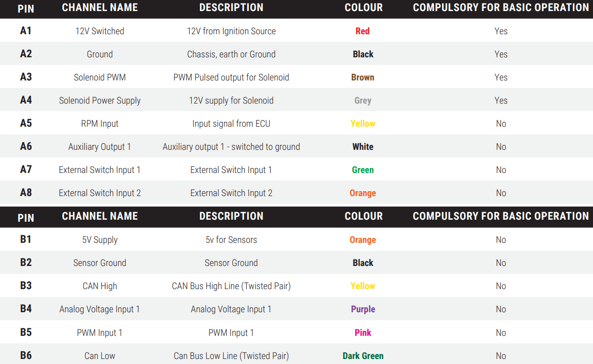Select 'CAN Bus High Line (Twisted Pair)' description
The width and height of the screenshot is (593, 364).
pyautogui.click(x=231, y=286)
